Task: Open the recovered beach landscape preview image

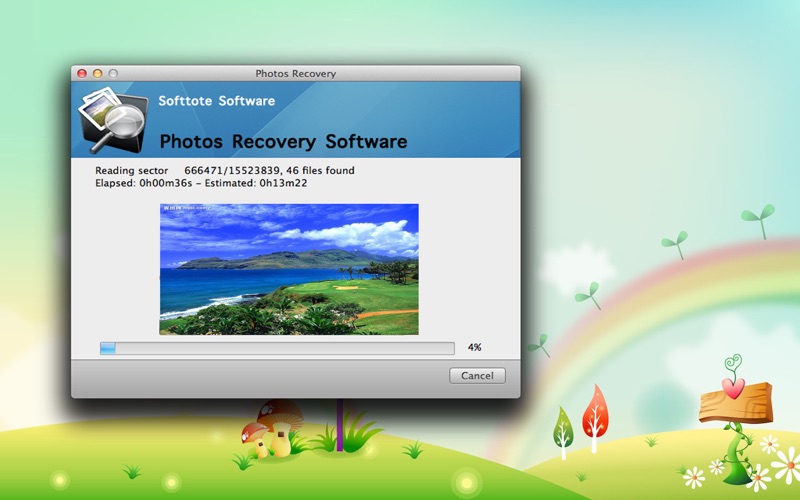Action: [x=289, y=269]
